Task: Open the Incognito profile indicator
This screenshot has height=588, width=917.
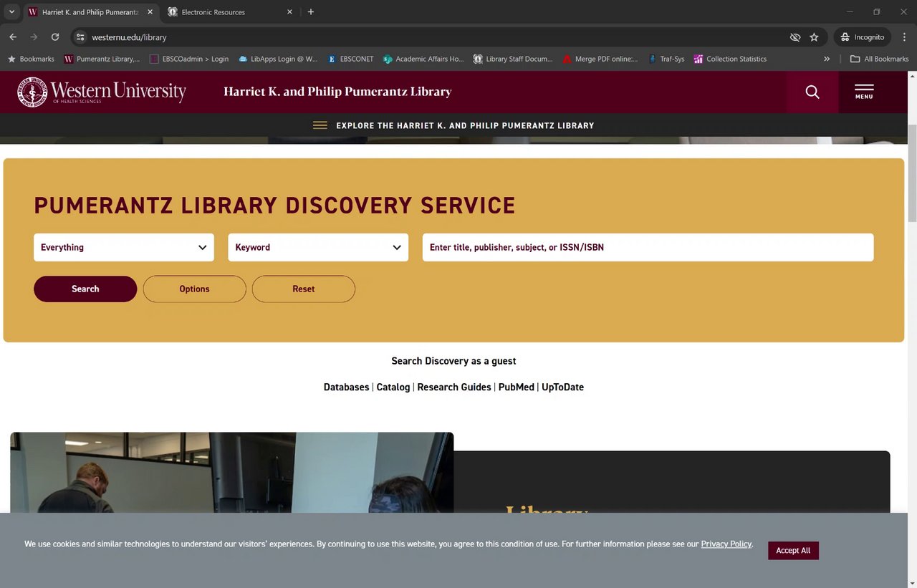Action: pyautogui.click(x=863, y=37)
